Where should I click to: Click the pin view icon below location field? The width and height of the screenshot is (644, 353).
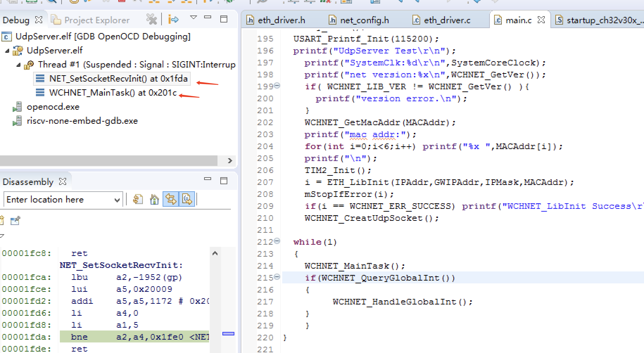pyautogui.click(x=15, y=221)
